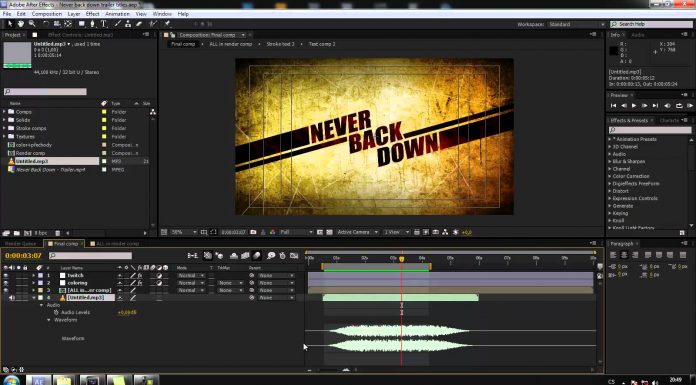
Task: Select the Brush tool
Action: pos(118,24)
